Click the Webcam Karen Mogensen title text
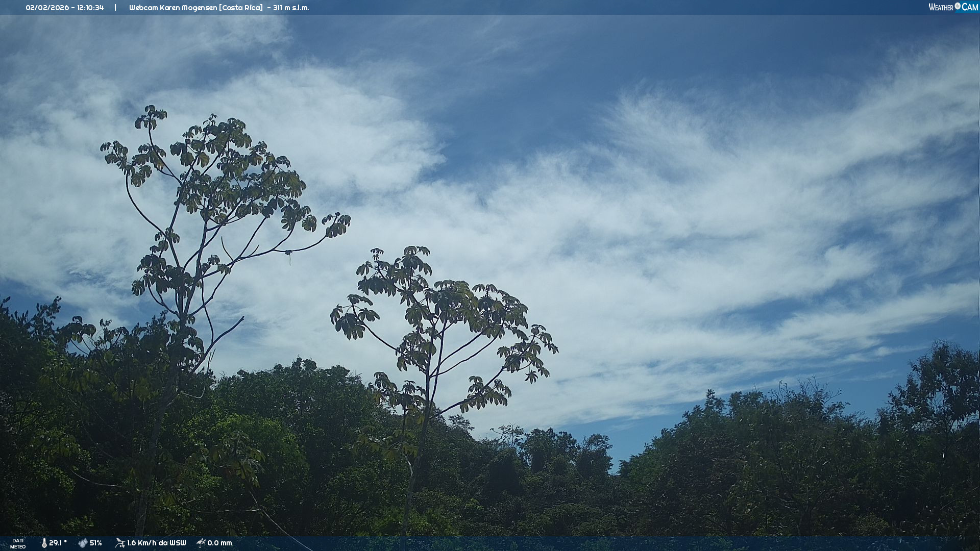This screenshot has height=551, width=980. point(174,8)
